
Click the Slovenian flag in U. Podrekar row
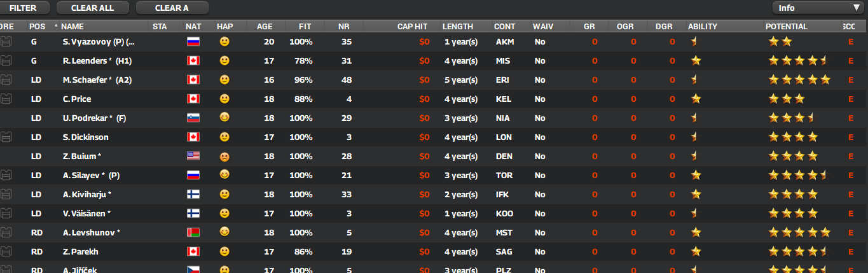(x=193, y=118)
